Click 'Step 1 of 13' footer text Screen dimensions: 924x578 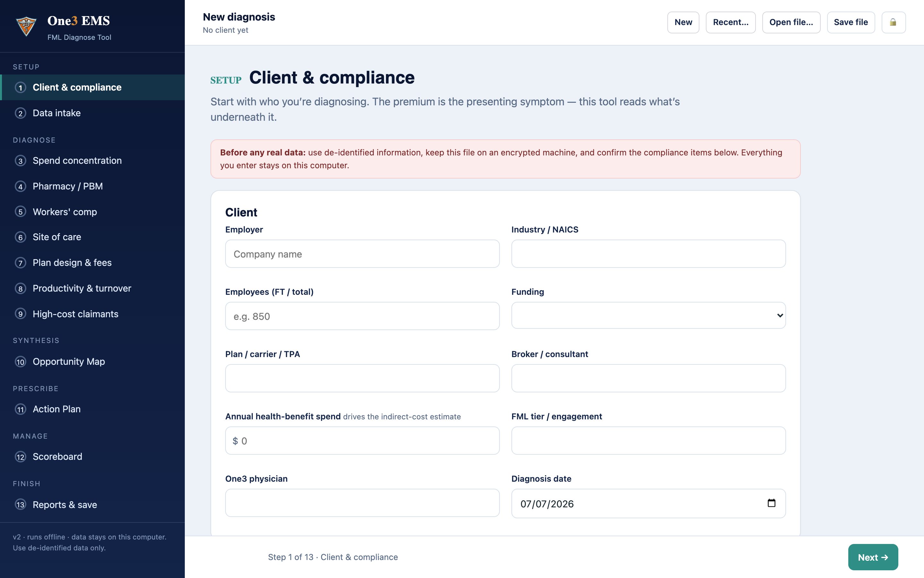291,557
